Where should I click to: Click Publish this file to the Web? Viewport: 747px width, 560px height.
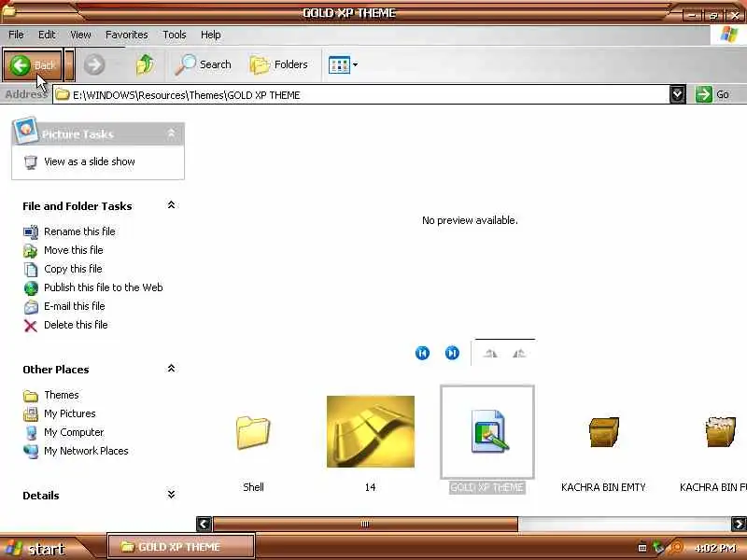[x=104, y=287]
